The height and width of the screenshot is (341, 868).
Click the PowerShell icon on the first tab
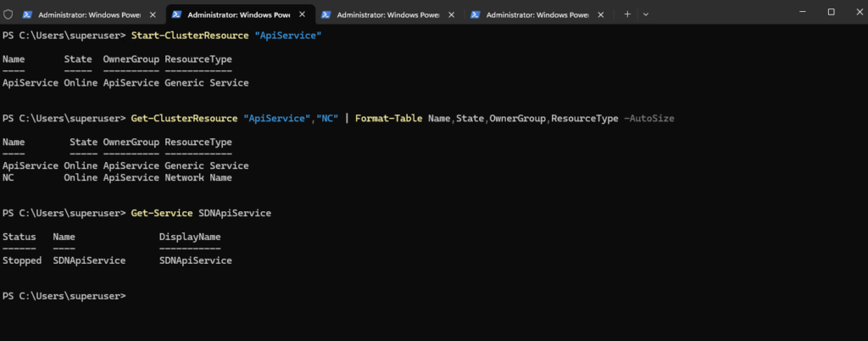click(27, 15)
